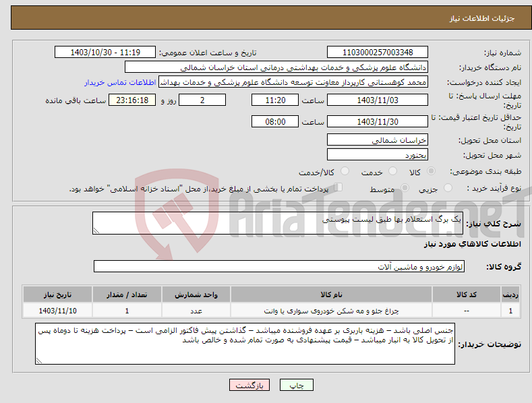Toggle the Islamic treasury payment checkbox

point(338,187)
